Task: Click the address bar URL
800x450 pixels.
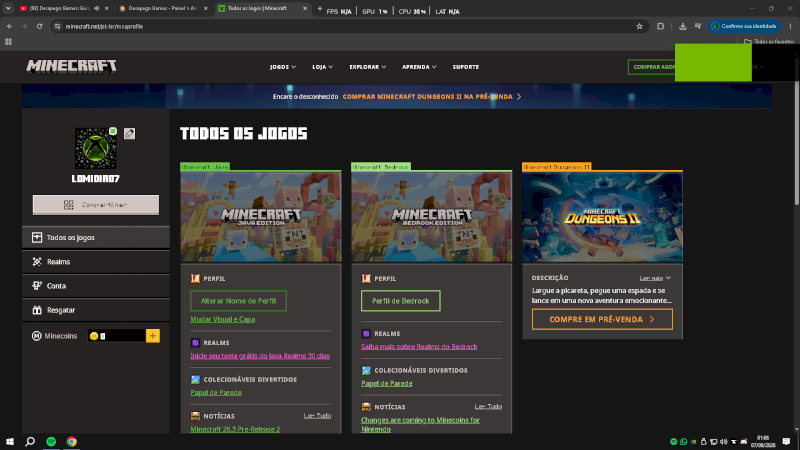Action: coord(104,27)
